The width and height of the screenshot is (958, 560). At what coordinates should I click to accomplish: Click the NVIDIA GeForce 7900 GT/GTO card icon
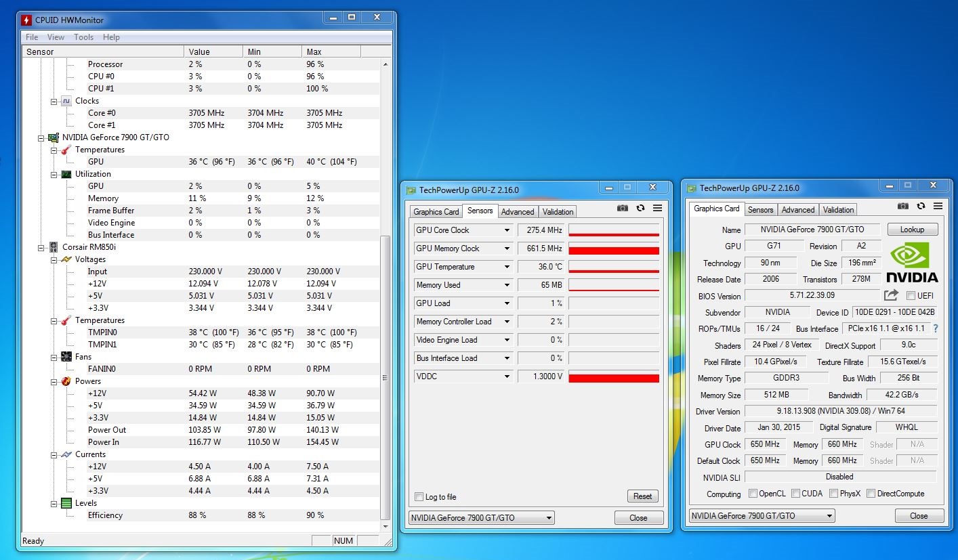coord(53,137)
